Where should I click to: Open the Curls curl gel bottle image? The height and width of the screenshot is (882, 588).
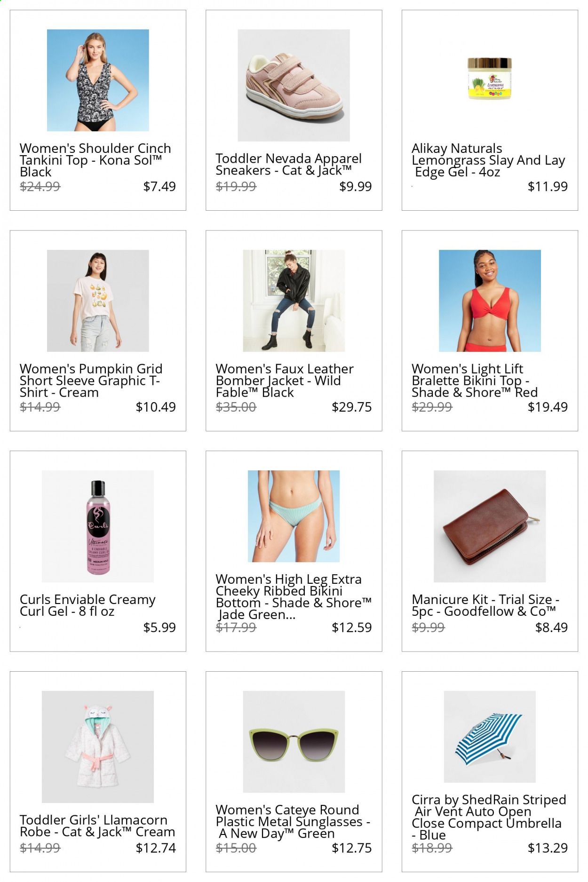pyautogui.click(x=98, y=526)
